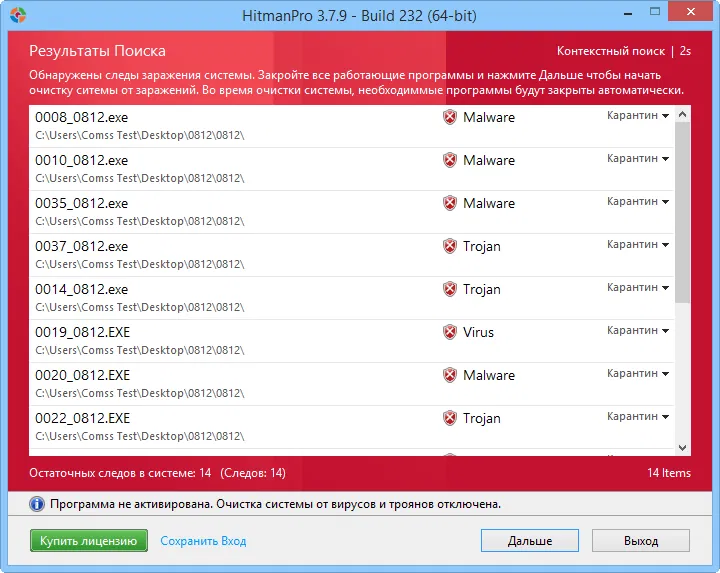Click the Malware label for 0010_0812.exe

point(489,161)
